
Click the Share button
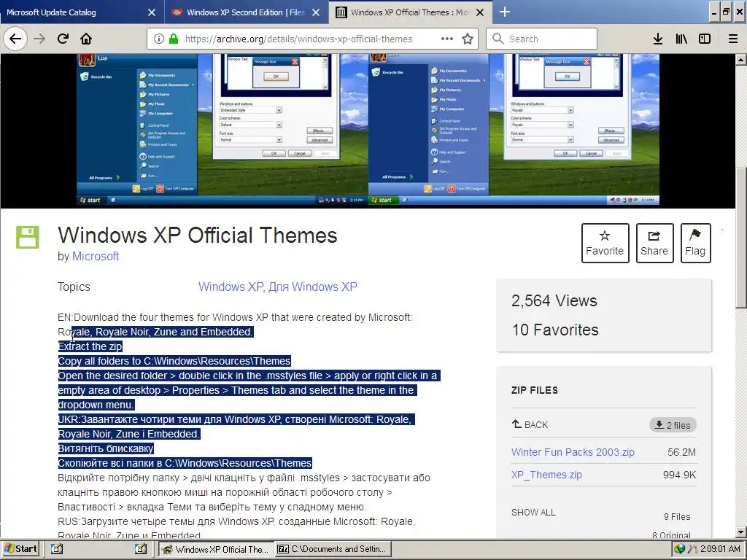(x=654, y=244)
